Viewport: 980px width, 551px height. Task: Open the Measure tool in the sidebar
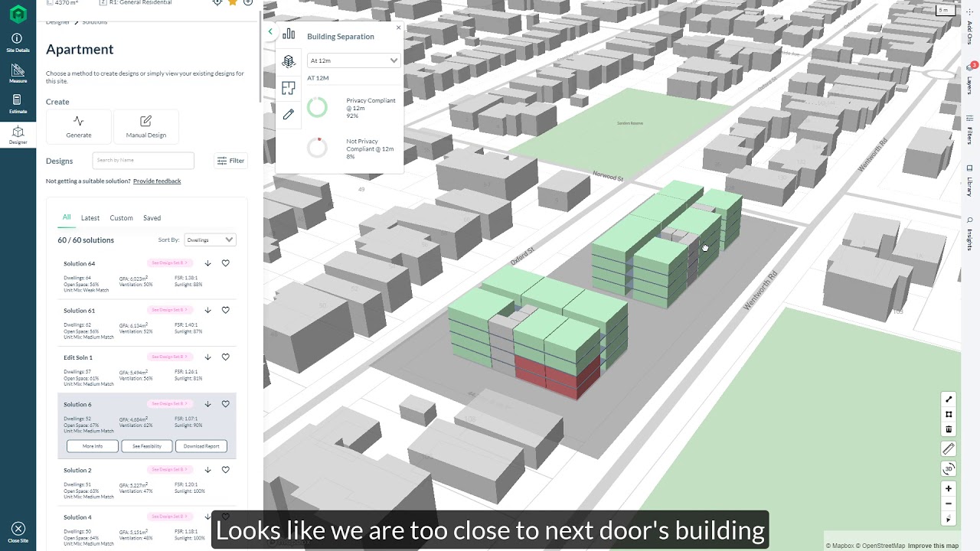coord(18,73)
